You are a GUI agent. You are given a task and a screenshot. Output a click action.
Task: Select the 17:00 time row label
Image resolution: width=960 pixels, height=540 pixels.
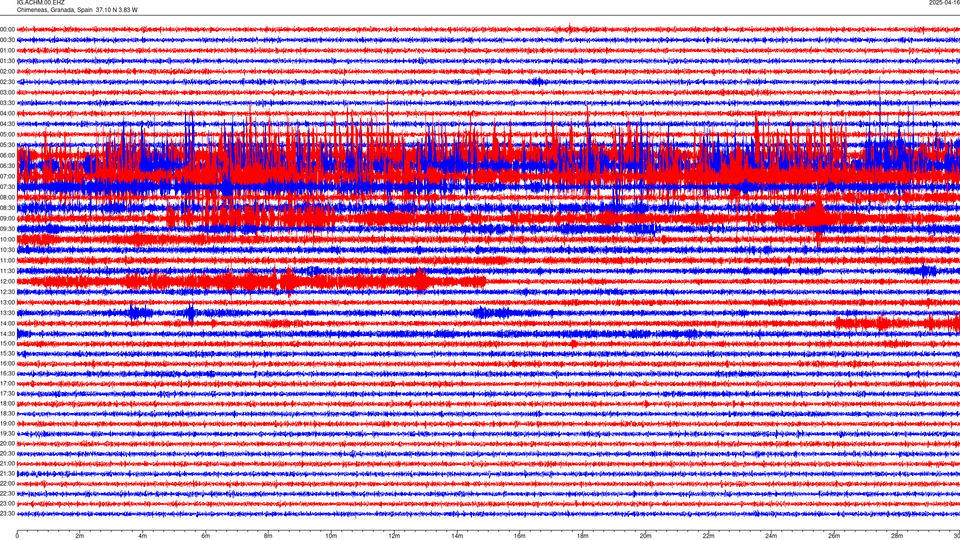[7, 384]
